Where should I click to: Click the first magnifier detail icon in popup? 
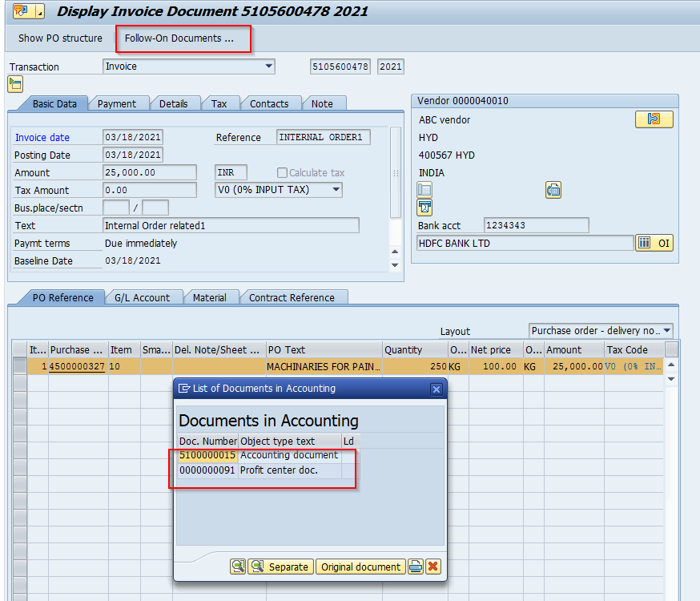click(238, 567)
